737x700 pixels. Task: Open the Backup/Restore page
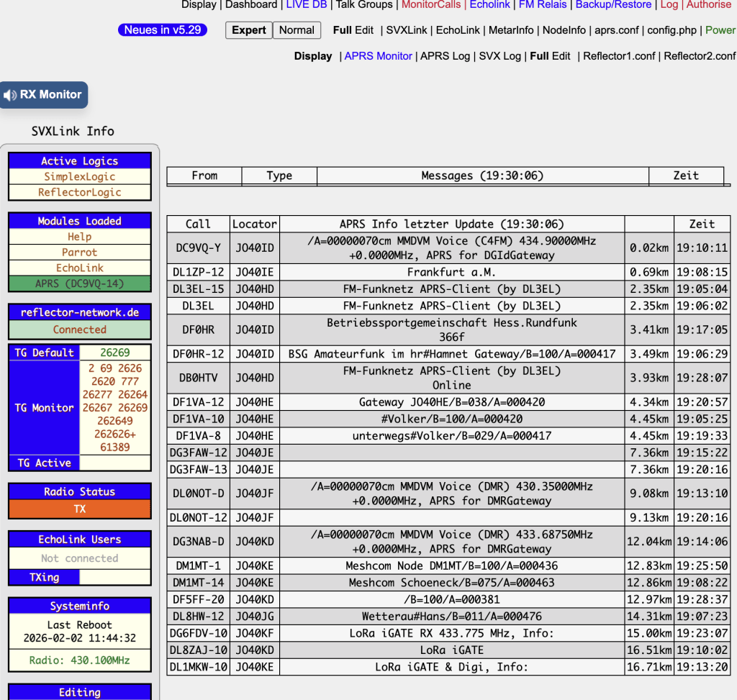coord(613,5)
